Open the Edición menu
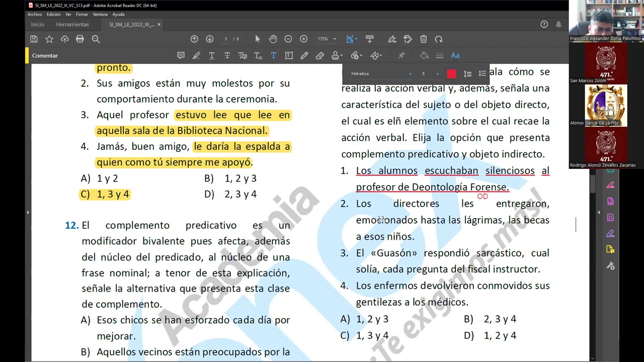644x362 pixels. (54, 15)
